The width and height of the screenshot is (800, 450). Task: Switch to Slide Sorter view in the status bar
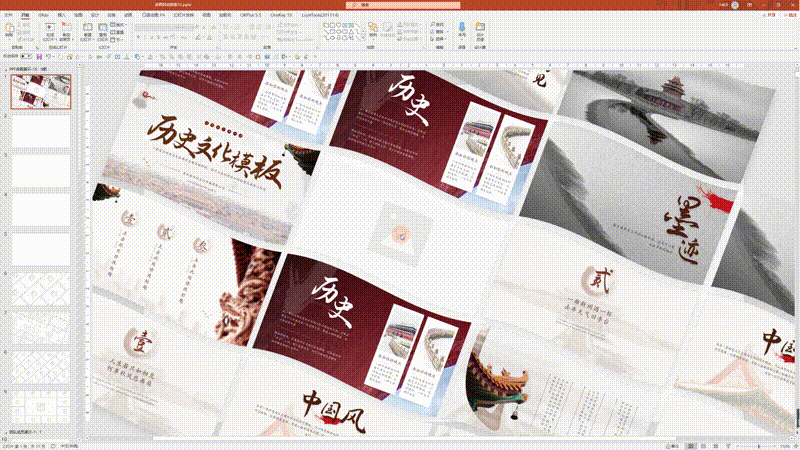(703, 446)
